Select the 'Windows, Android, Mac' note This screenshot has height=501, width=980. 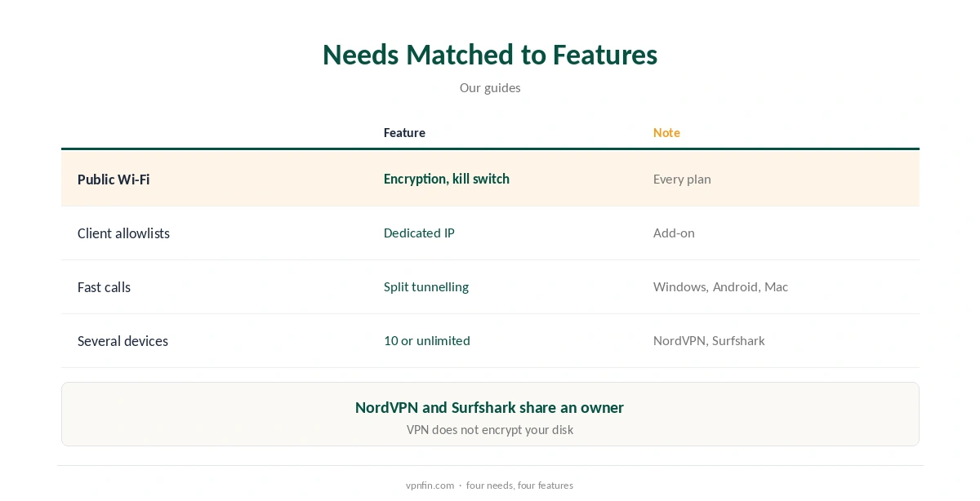pyautogui.click(x=720, y=287)
